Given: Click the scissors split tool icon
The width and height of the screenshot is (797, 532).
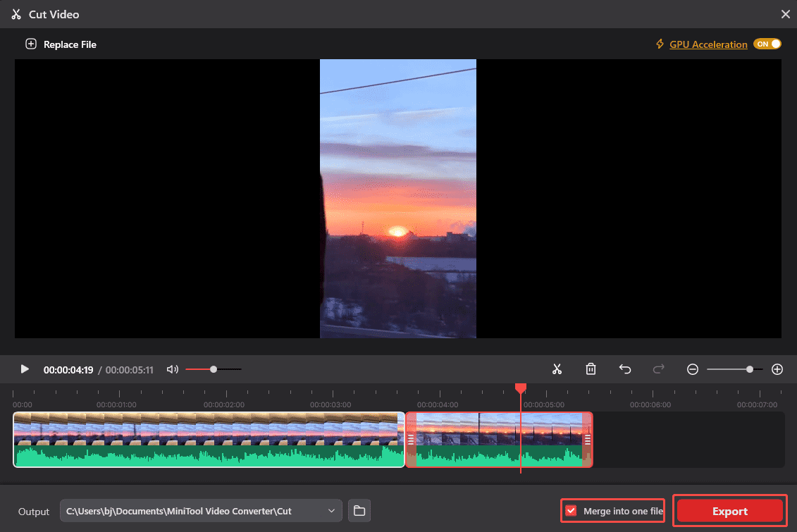Looking at the screenshot, I should (557, 369).
